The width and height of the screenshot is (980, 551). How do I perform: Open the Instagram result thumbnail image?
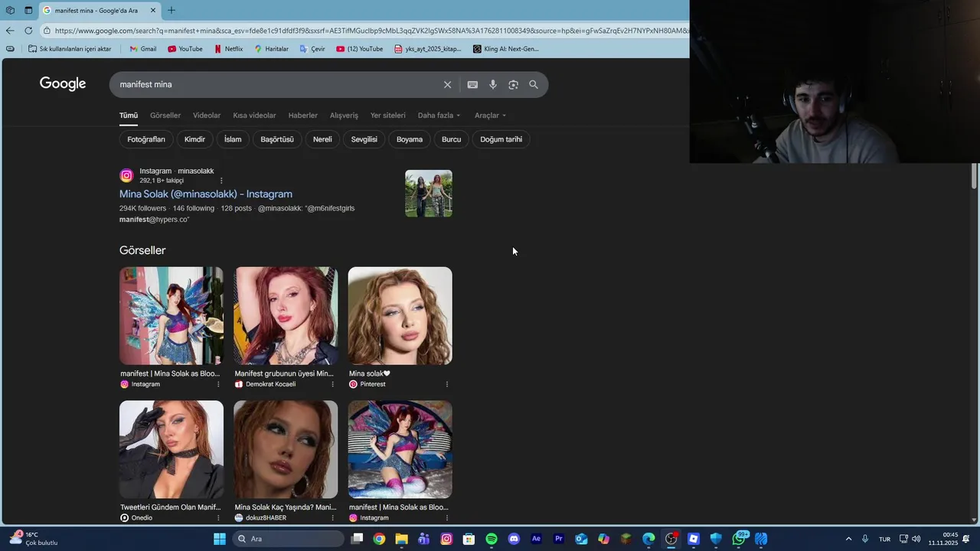[429, 194]
